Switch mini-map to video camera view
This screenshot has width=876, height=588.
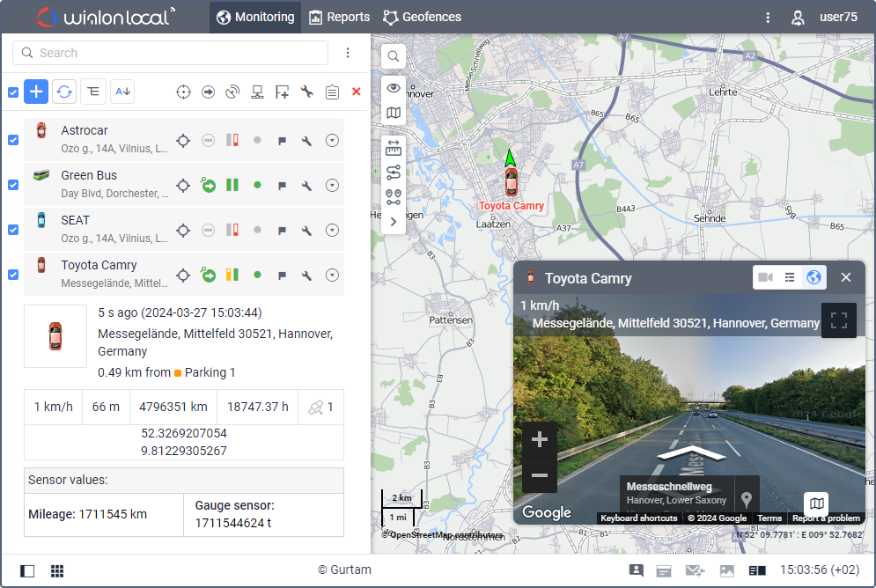765,277
